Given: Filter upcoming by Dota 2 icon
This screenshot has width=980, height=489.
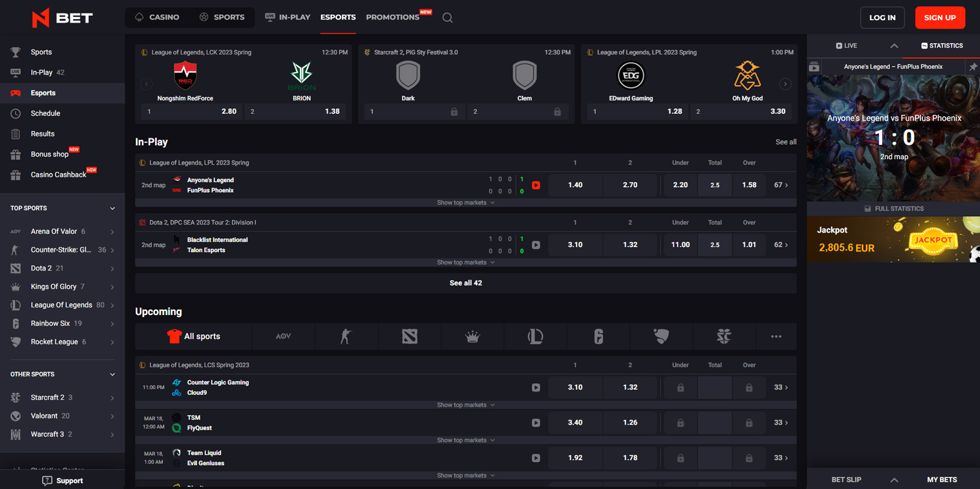Looking at the screenshot, I should click(410, 336).
